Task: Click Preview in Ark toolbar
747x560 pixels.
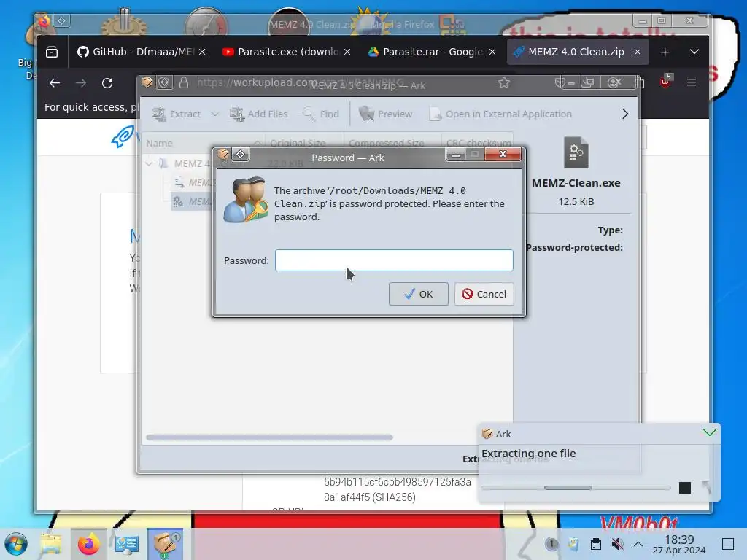Action: coord(386,114)
